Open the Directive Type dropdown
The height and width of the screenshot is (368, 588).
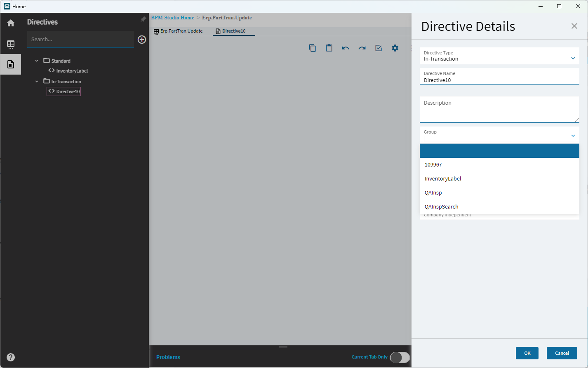pyautogui.click(x=573, y=58)
